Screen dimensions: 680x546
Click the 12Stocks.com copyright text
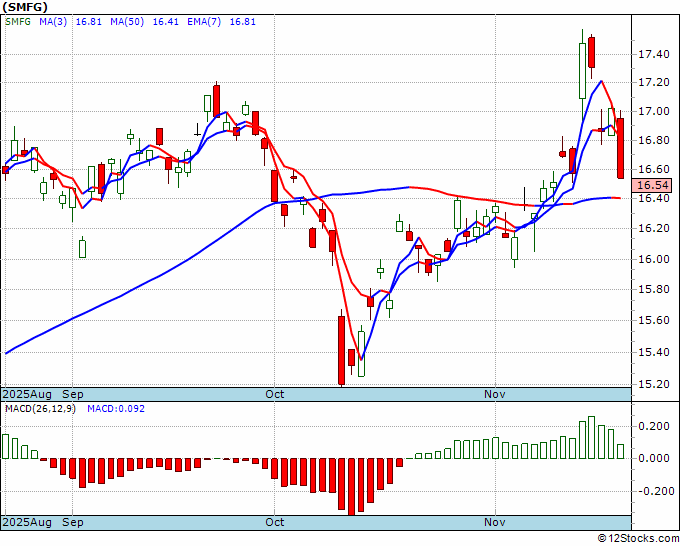tap(638, 539)
